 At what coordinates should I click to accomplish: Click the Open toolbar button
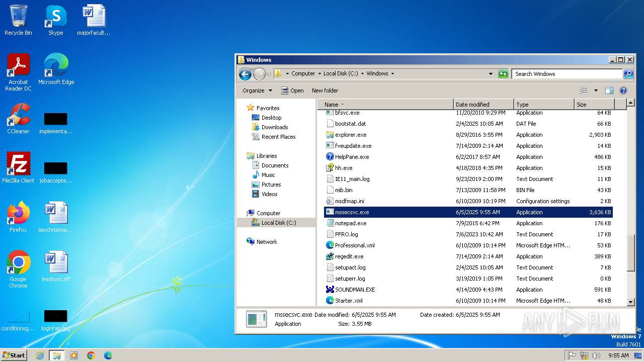tap(292, 90)
